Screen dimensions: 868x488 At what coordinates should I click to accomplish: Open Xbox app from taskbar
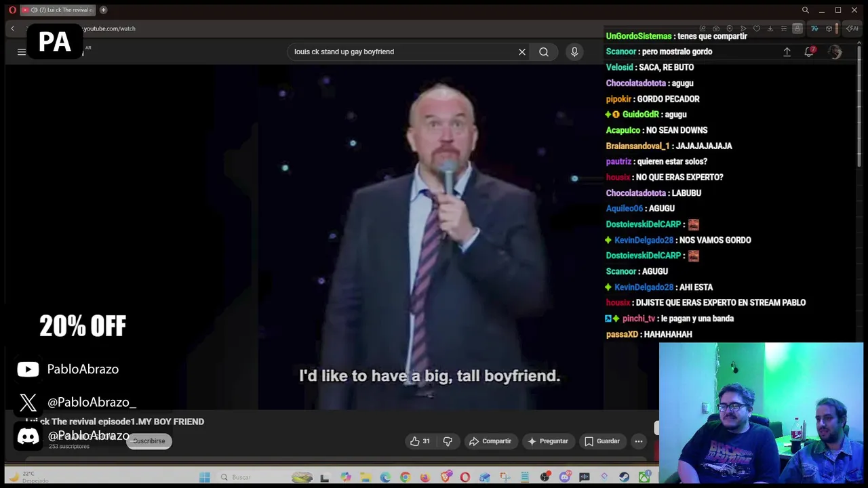point(644,477)
